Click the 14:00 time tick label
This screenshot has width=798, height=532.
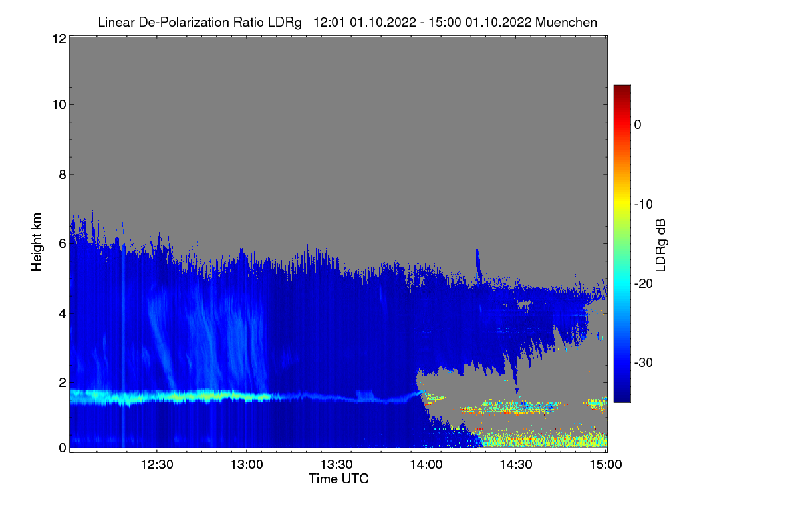[x=426, y=464]
